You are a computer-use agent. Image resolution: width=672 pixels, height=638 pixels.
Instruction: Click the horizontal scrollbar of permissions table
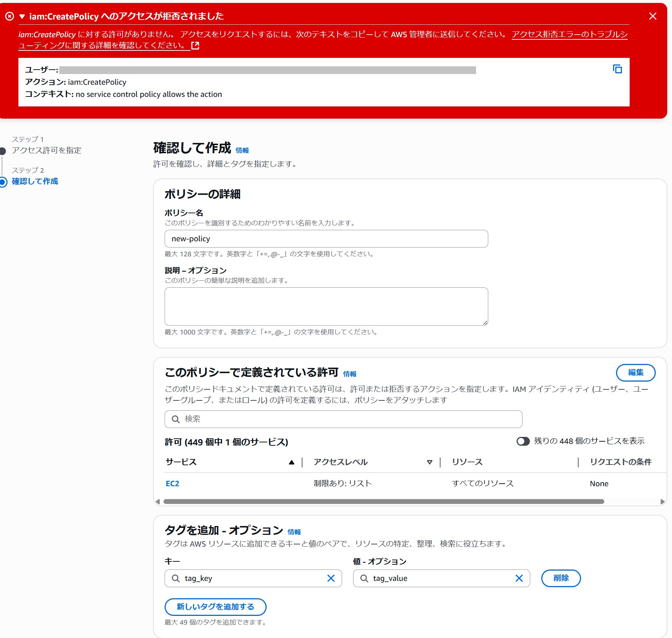click(x=383, y=501)
